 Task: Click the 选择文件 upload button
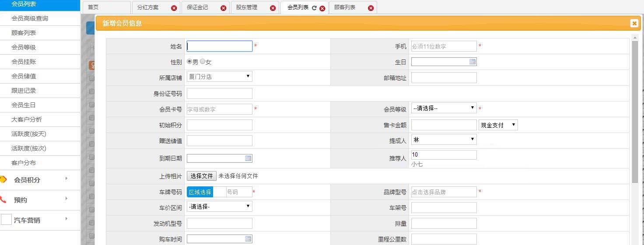(x=202, y=176)
